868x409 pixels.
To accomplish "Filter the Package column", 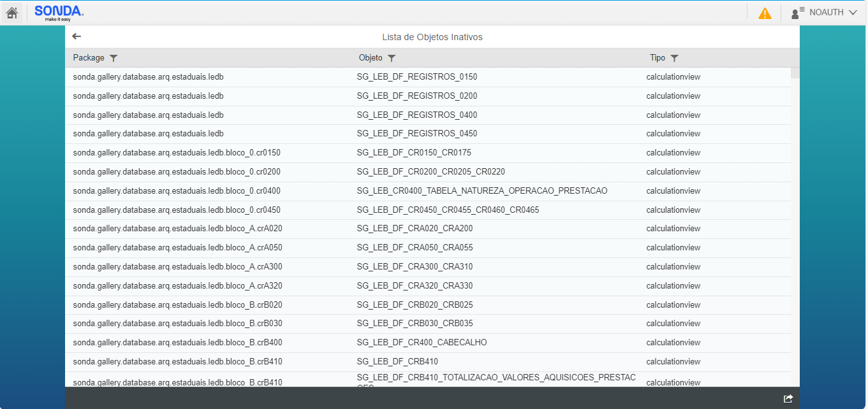I will (x=114, y=58).
